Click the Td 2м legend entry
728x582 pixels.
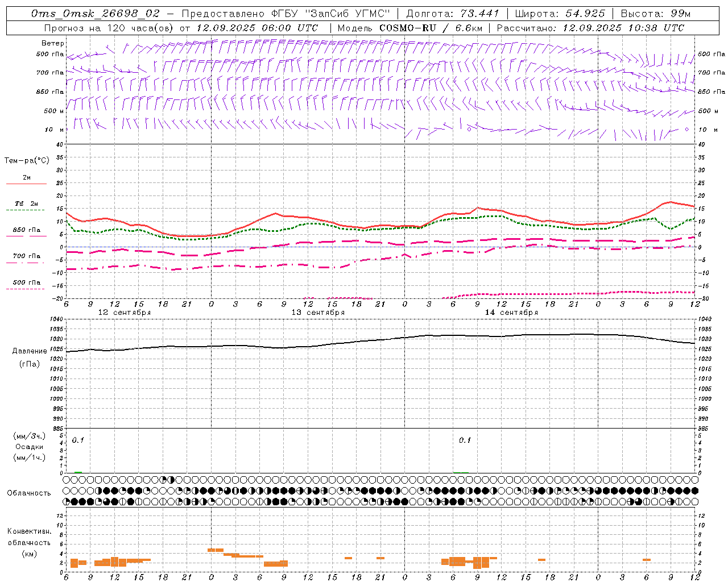click(x=27, y=203)
